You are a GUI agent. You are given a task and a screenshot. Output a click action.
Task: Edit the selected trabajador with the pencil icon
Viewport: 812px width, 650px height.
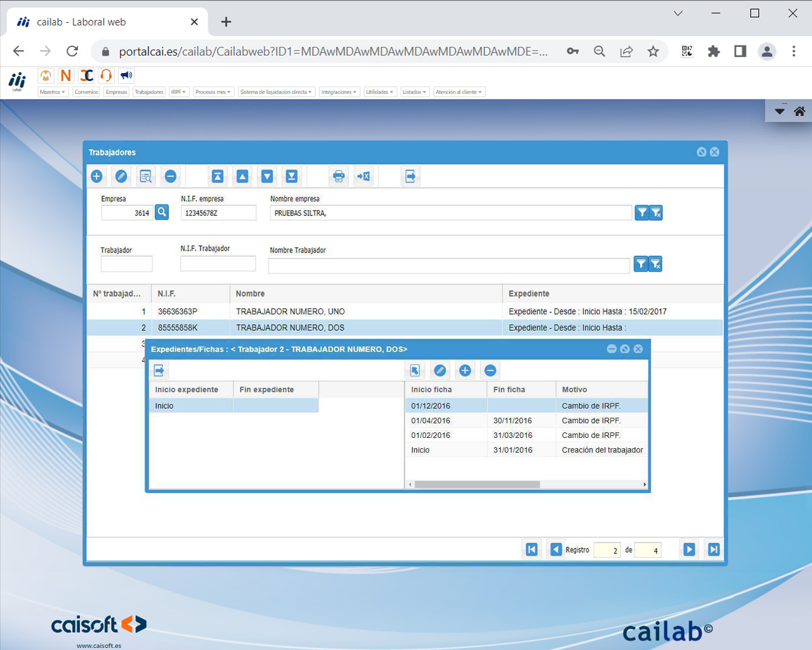(x=121, y=176)
